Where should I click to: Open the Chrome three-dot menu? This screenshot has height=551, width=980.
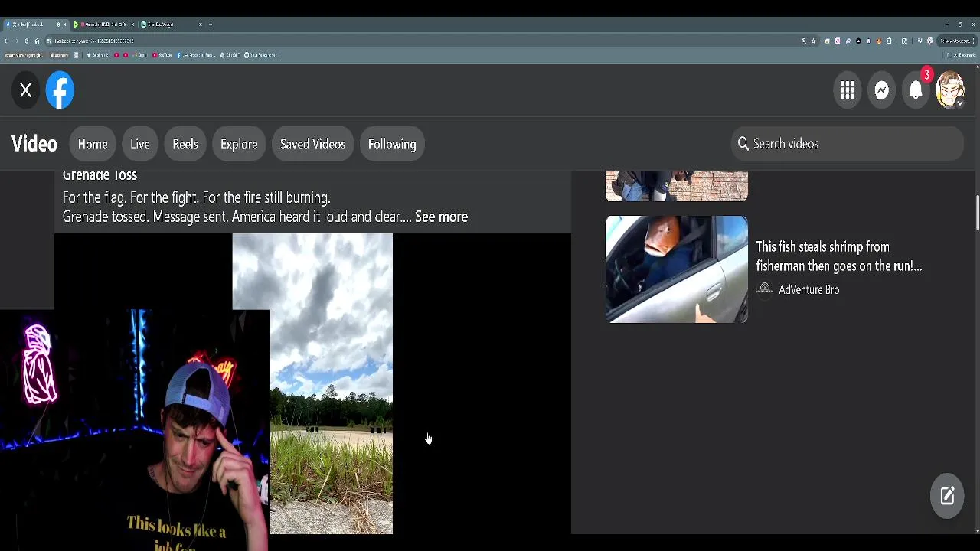973,41
